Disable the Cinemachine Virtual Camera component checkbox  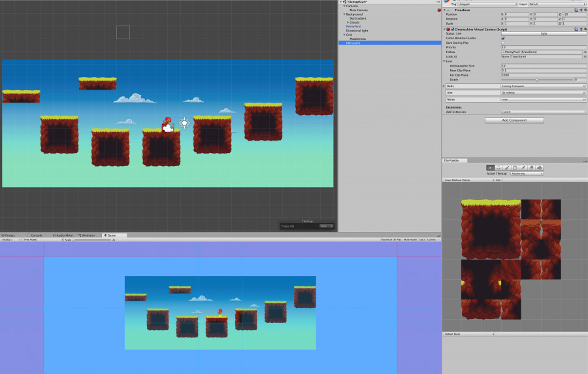tap(453, 29)
